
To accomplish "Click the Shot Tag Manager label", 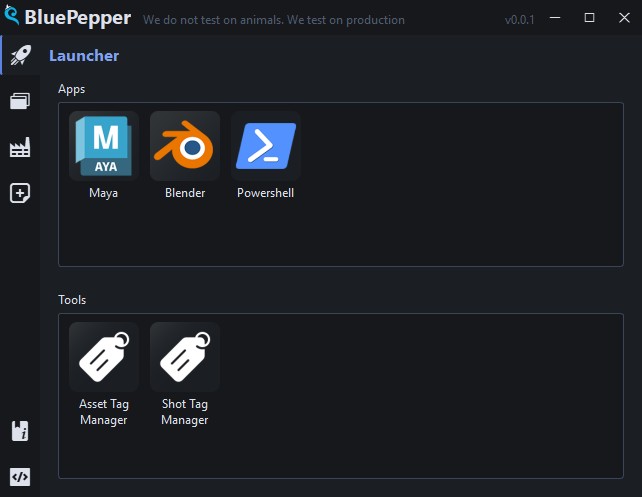I will [x=185, y=412].
